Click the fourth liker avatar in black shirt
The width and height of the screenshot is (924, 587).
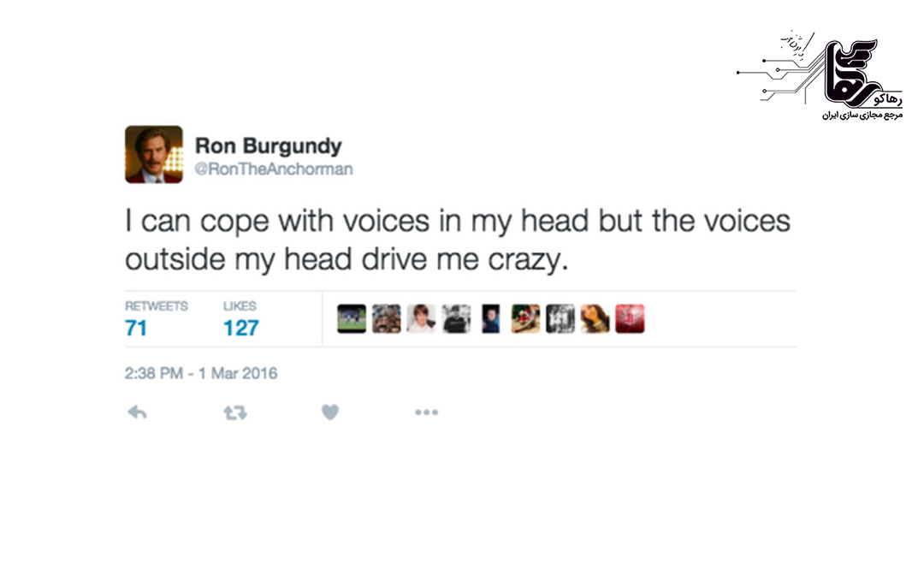tap(456, 319)
